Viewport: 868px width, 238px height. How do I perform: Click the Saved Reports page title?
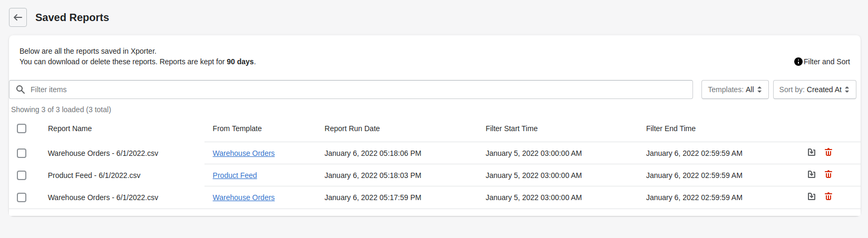72,17
